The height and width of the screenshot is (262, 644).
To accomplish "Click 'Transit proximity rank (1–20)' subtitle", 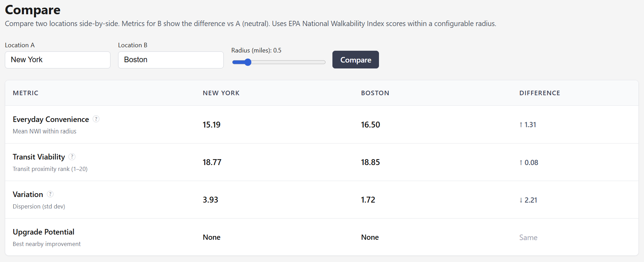I will 50,169.
